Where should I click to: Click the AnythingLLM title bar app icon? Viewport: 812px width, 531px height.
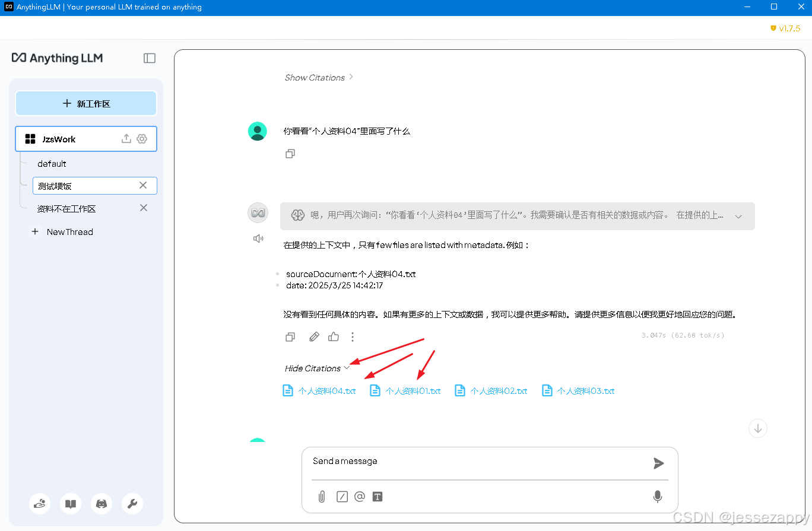tap(8, 7)
